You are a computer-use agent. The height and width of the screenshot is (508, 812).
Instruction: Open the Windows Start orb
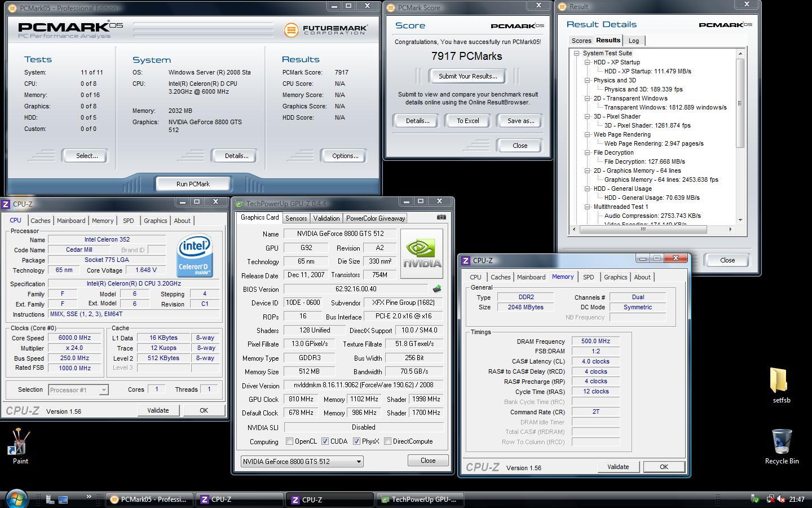pos(16,498)
